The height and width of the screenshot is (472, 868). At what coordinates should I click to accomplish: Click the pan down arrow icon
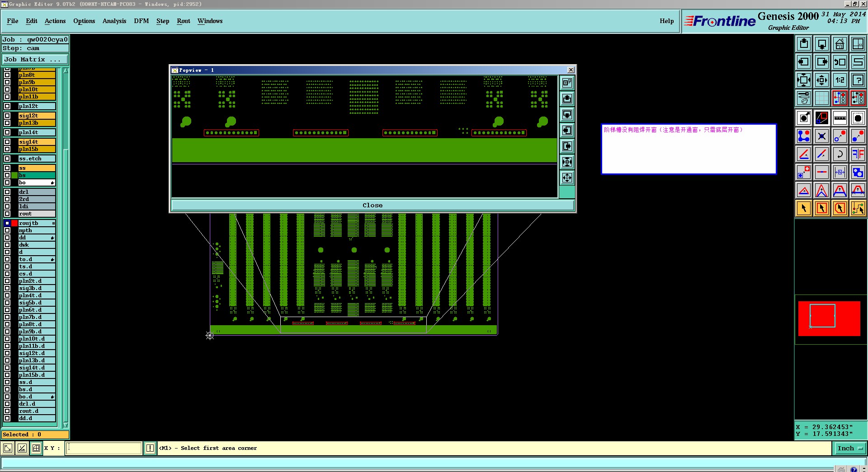coord(822,44)
